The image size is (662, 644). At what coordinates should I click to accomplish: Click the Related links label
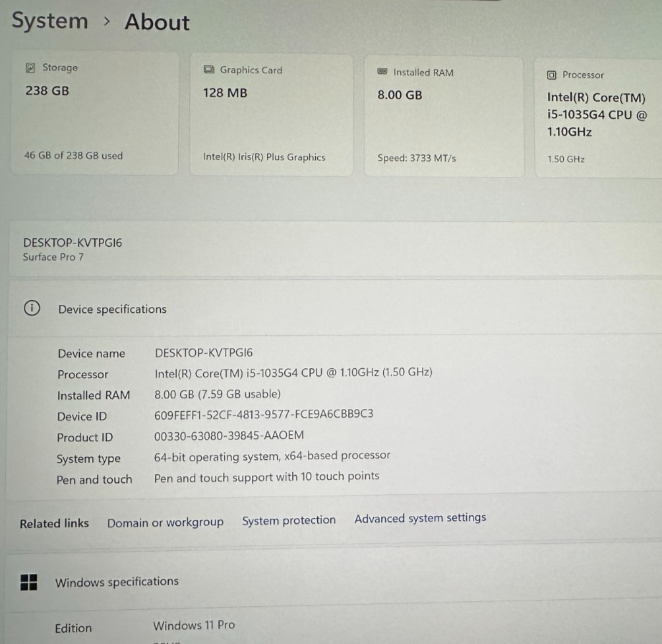54,523
